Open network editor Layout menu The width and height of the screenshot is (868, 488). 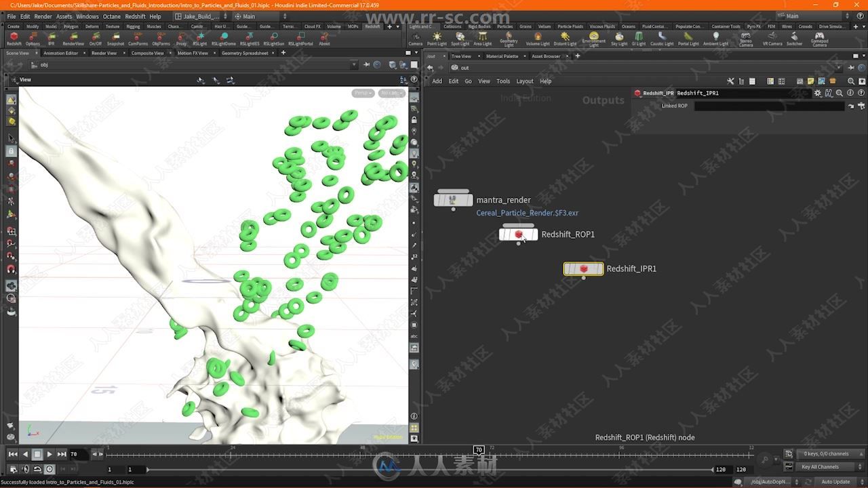pyautogui.click(x=525, y=81)
